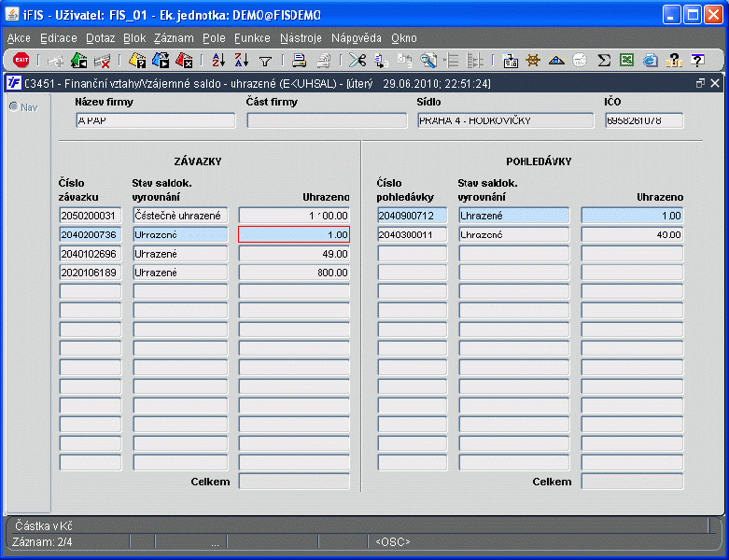Click the sigma sum icon
Viewport: 729px width, 560px height.
pyautogui.click(x=604, y=61)
